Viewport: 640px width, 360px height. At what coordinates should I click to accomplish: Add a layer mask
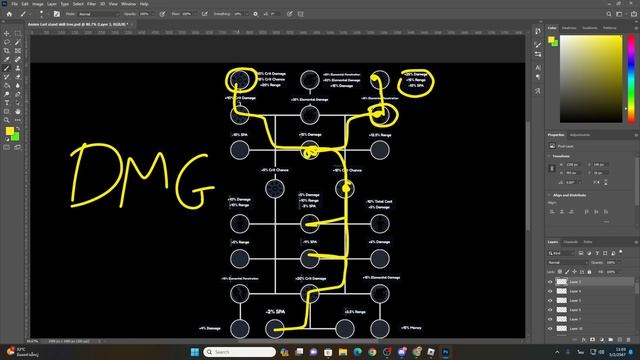click(593, 340)
